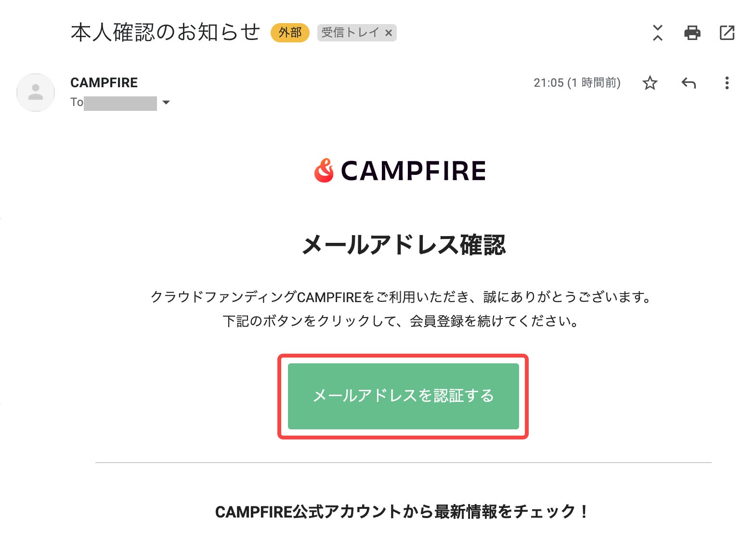Star this message from CAMPFIRE
756x558 pixels.
point(650,83)
